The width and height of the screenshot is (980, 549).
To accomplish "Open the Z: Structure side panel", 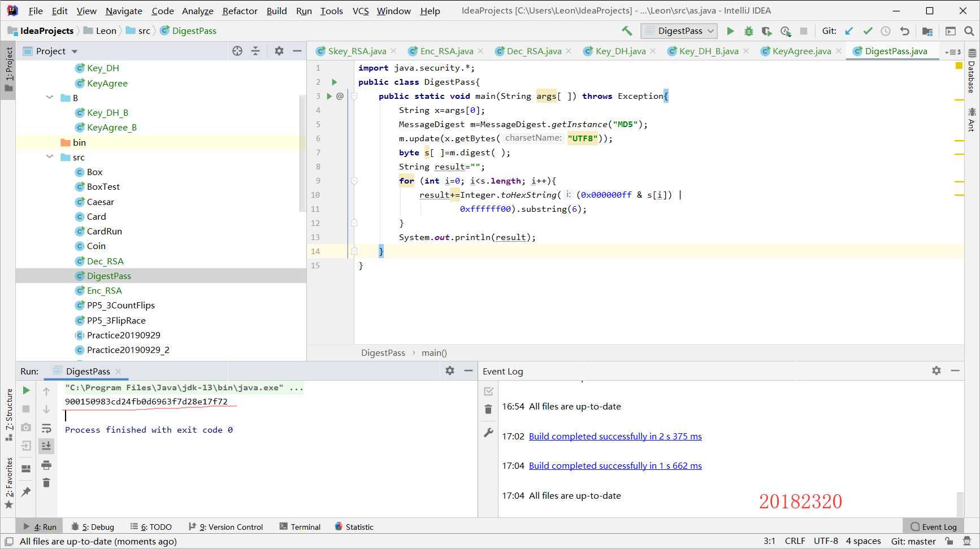I will click(x=8, y=415).
